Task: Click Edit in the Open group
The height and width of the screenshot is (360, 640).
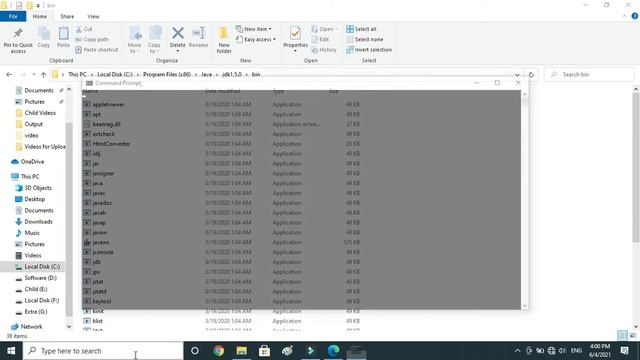Action: click(x=320, y=39)
